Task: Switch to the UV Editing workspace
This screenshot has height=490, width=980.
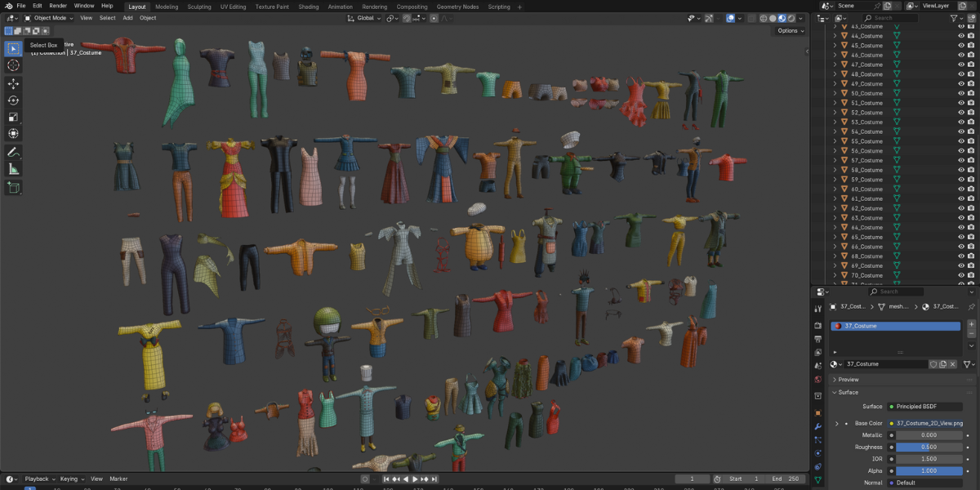Action: 233,7
